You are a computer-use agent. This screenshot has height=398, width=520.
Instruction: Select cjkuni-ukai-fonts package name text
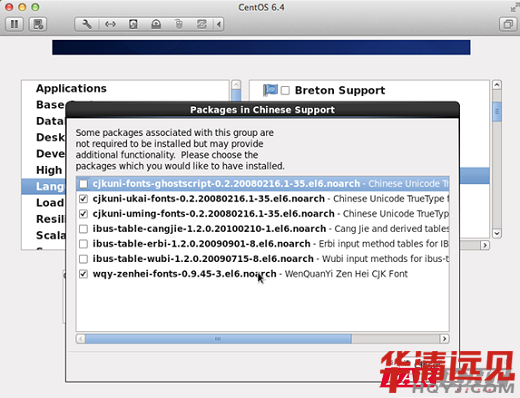coord(209,199)
